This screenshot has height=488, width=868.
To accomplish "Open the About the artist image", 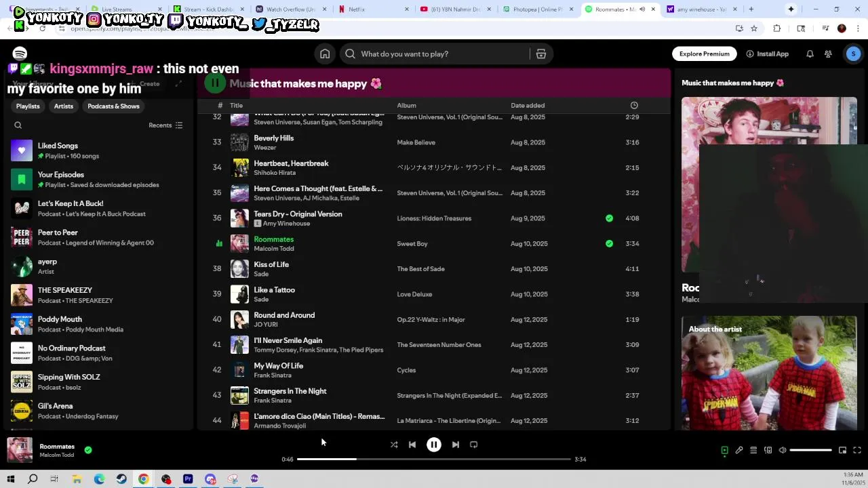I will coord(769,373).
